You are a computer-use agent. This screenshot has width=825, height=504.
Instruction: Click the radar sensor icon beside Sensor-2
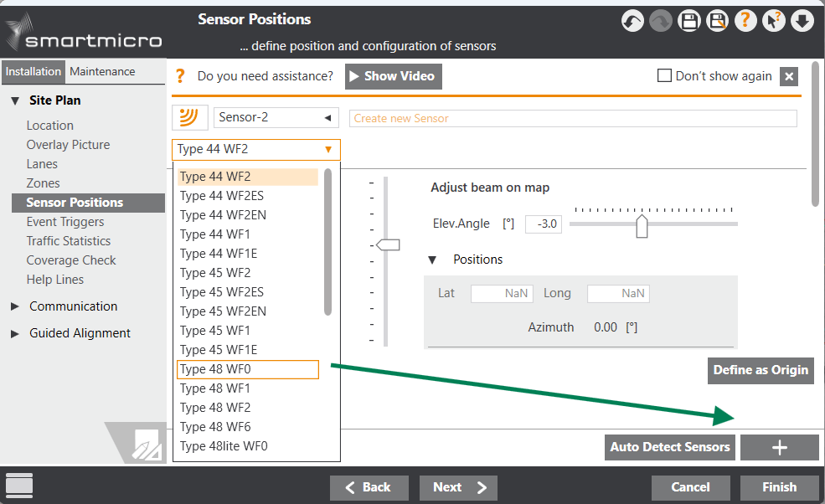(x=189, y=117)
